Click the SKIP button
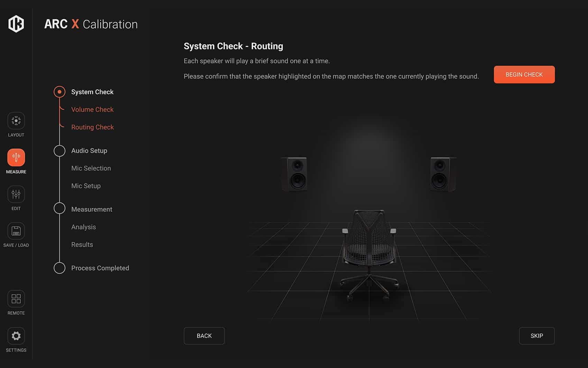Image resolution: width=588 pixels, height=368 pixels. point(537,336)
